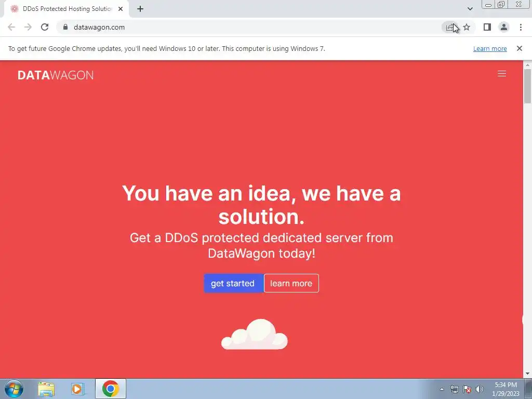Screen dimensions: 532x399
Task: Open the Windows Start menu
Action: pyautogui.click(x=14, y=389)
